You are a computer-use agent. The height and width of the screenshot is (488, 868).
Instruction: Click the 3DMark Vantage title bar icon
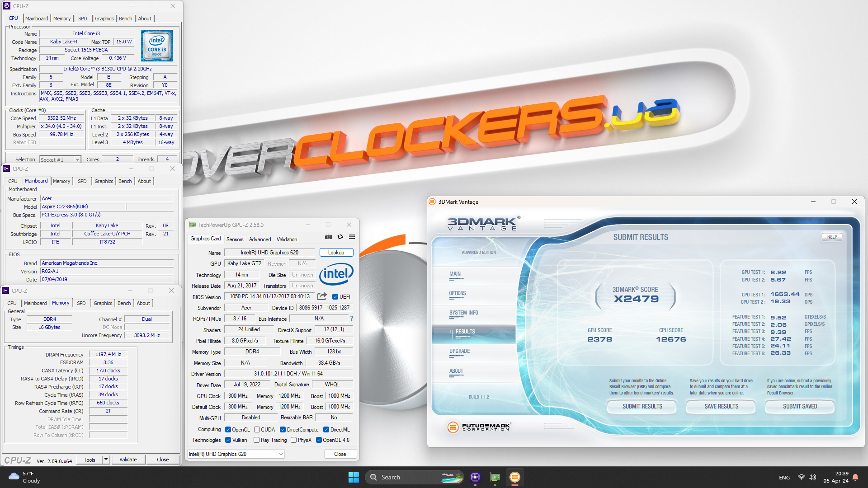pos(432,202)
